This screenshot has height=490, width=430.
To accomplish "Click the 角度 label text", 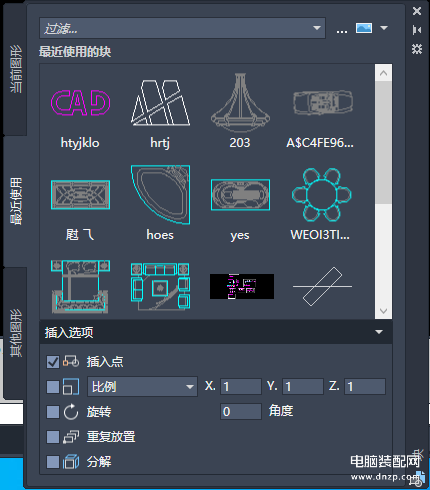I will (281, 411).
